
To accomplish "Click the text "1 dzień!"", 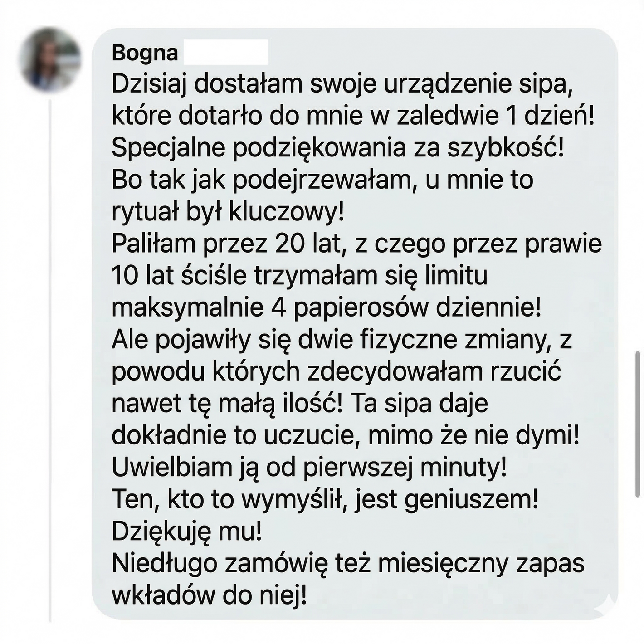I will click(x=549, y=116).
